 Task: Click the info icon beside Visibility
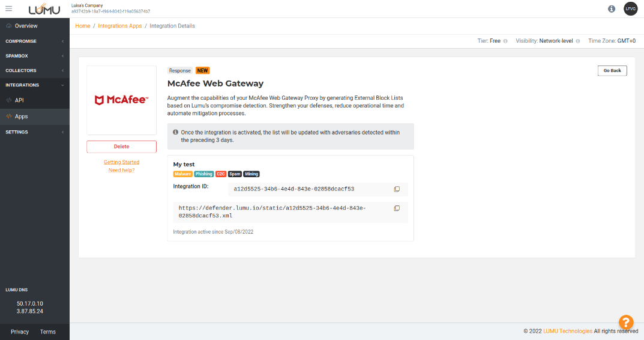(x=577, y=41)
